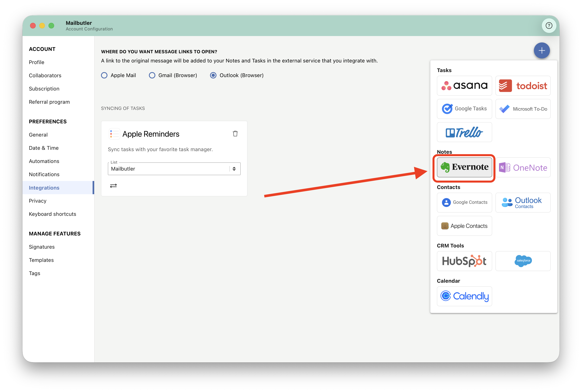
Task: Manage Tags feature
Action: pyautogui.click(x=34, y=273)
